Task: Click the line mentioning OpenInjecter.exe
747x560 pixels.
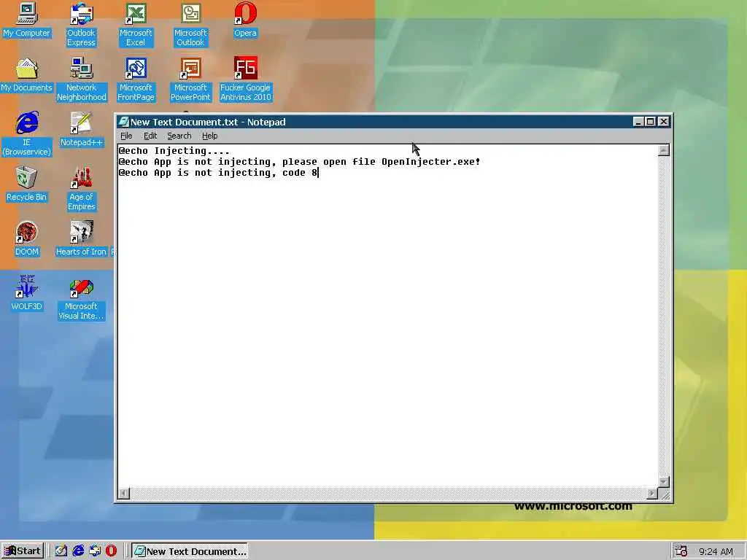Action: [300, 162]
